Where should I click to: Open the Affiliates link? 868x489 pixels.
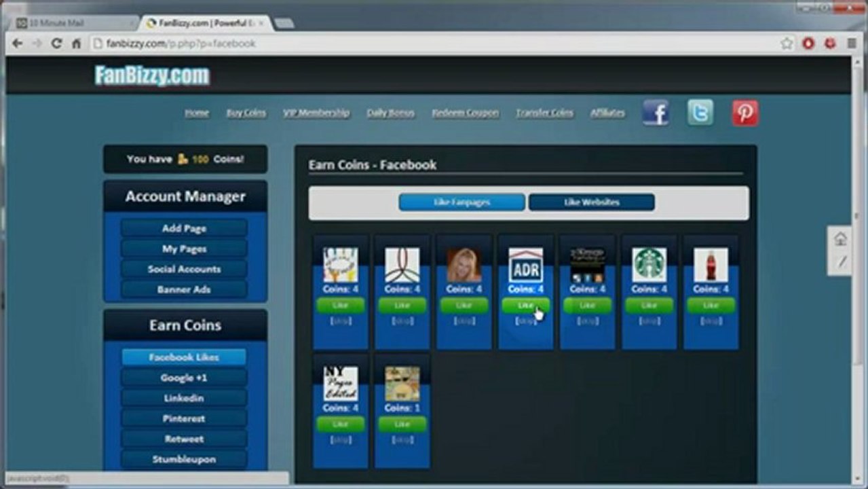tap(607, 113)
